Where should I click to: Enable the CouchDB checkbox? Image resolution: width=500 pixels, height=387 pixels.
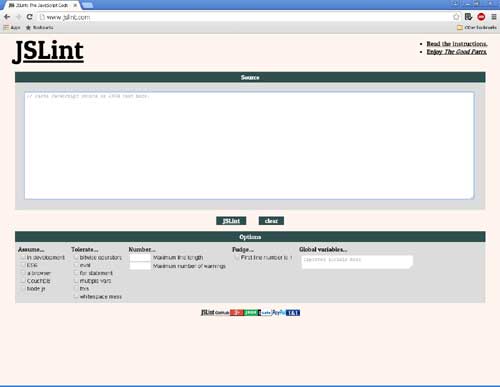pos(23,281)
